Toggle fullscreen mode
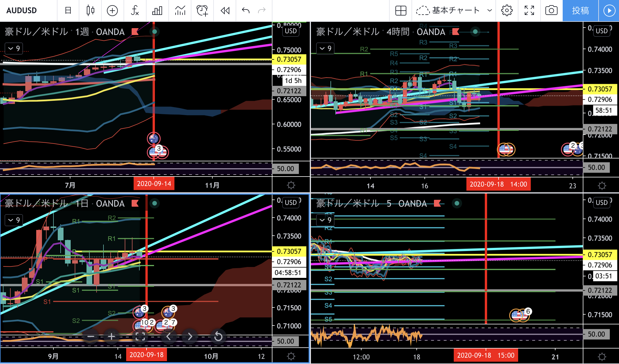619x364 pixels. 529,11
